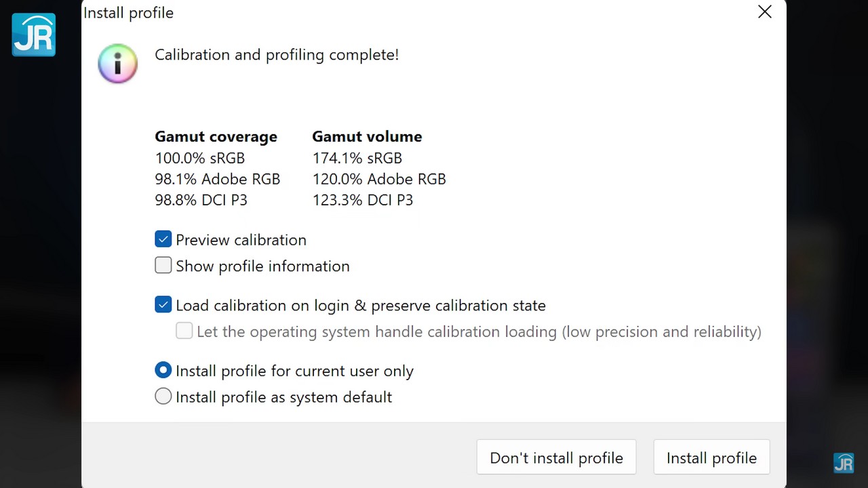Click the 98.8% DCI P3 coverage value
Image resolution: width=868 pixels, height=488 pixels.
(201, 200)
